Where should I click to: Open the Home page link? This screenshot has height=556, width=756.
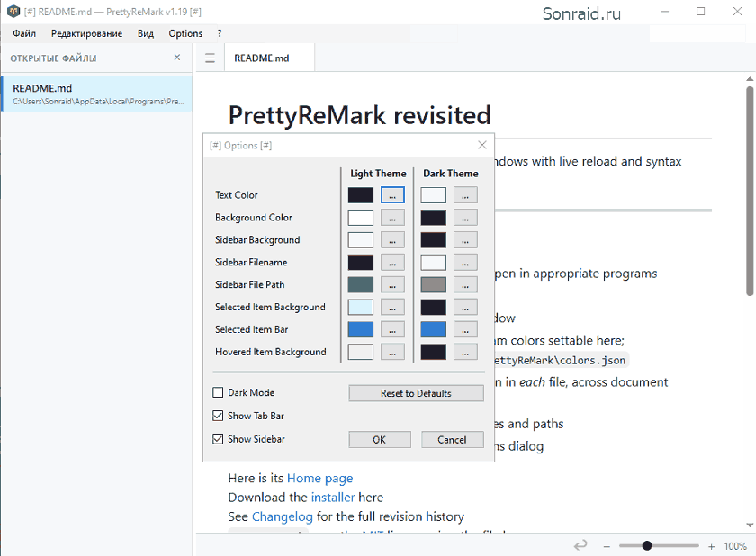pos(319,478)
